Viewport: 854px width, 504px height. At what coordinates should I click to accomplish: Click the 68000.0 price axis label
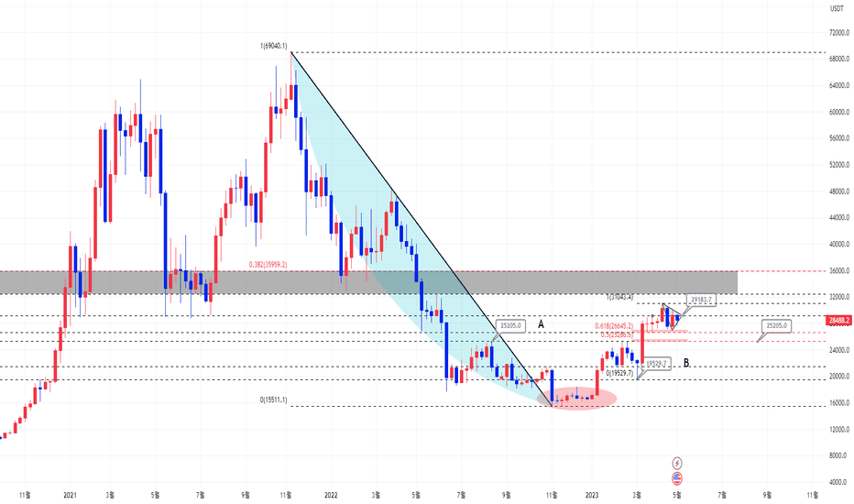(838, 59)
